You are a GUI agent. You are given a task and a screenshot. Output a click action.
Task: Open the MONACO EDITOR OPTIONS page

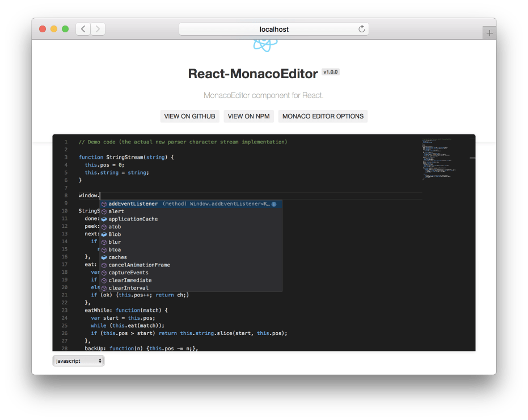[x=323, y=116]
